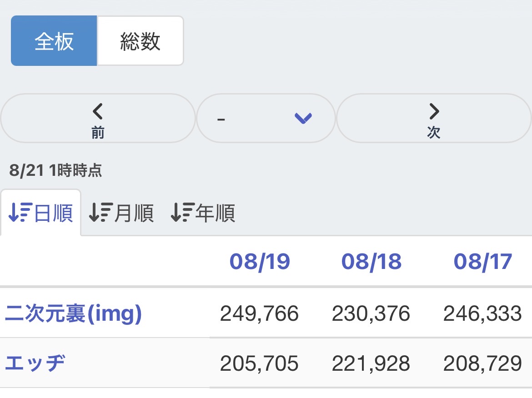Go to previous page with 前 button

point(98,118)
